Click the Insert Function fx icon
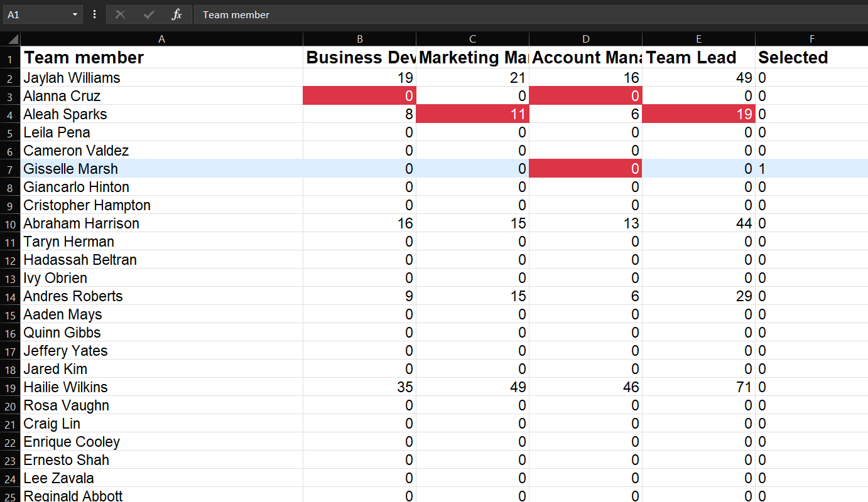 [177, 14]
